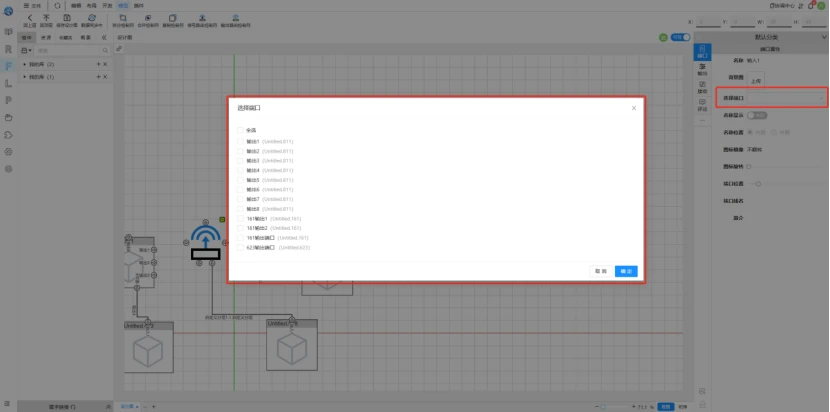Viewport: 830px width, 412px height.
Task: Click the blue globe logo icon
Action: coord(8,11)
